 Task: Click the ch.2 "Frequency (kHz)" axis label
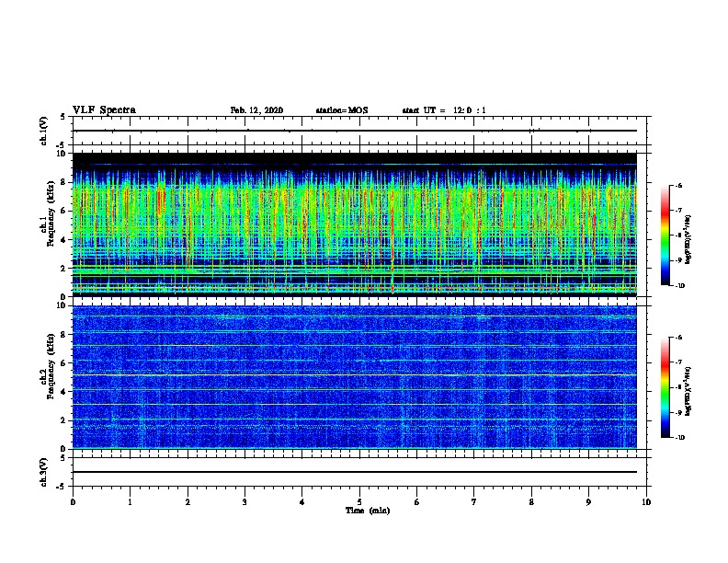tap(51, 366)
